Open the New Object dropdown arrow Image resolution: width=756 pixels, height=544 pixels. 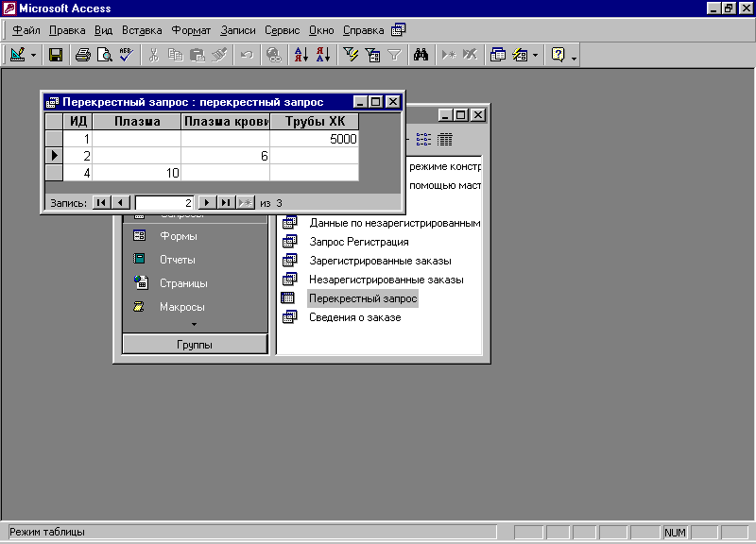tap(535, 56)
